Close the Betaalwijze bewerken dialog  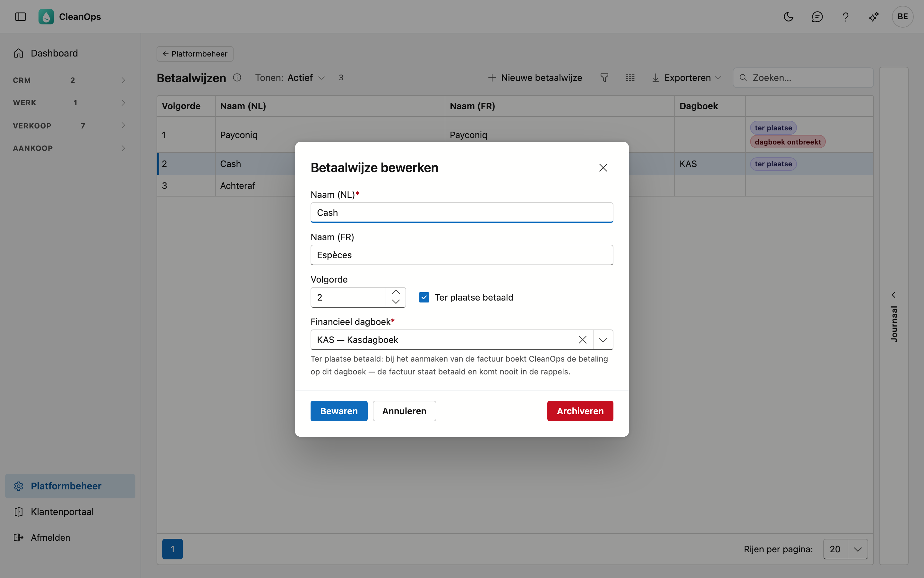pos(603,167)
